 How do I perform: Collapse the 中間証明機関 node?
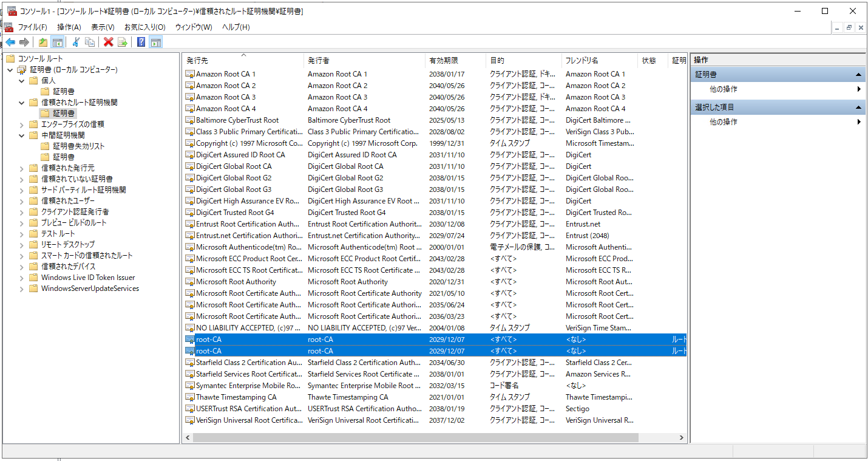point(22,135)
